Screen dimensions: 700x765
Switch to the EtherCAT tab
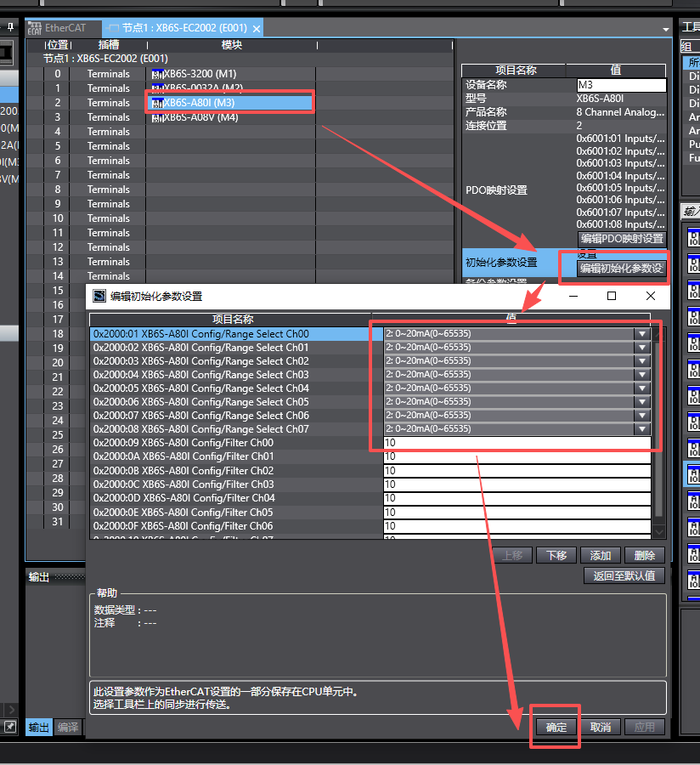click(65, 28)
